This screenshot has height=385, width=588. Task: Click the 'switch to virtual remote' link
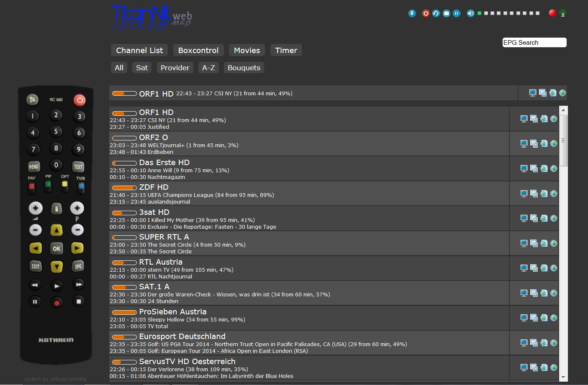pos(55,379)
